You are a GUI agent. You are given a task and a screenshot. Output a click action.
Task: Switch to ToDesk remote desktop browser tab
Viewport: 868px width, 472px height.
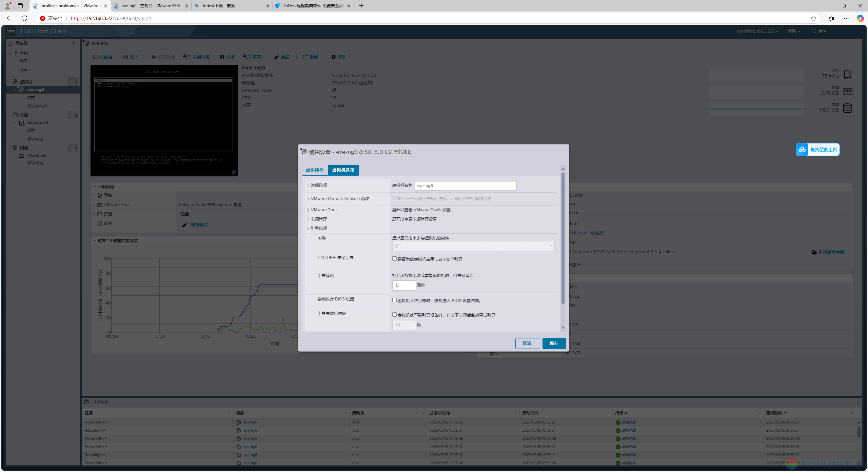(313, 6)
